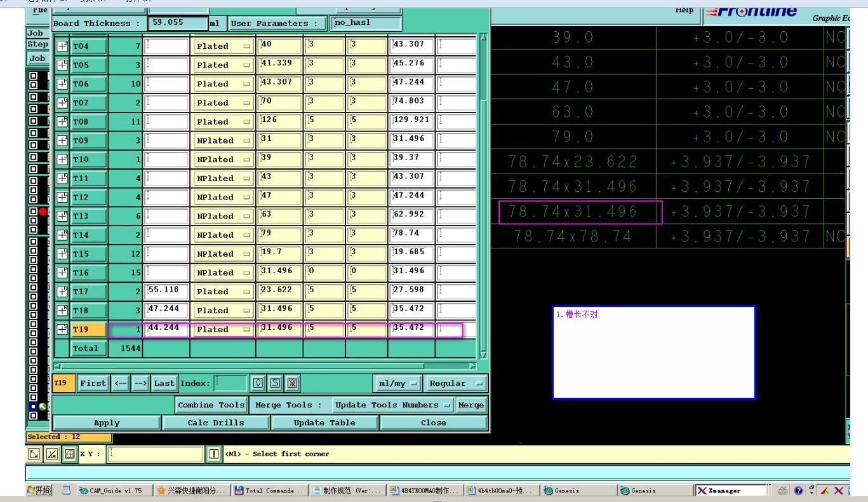
Task: Click the symbol icon in the T05 row
Action: 62,65
